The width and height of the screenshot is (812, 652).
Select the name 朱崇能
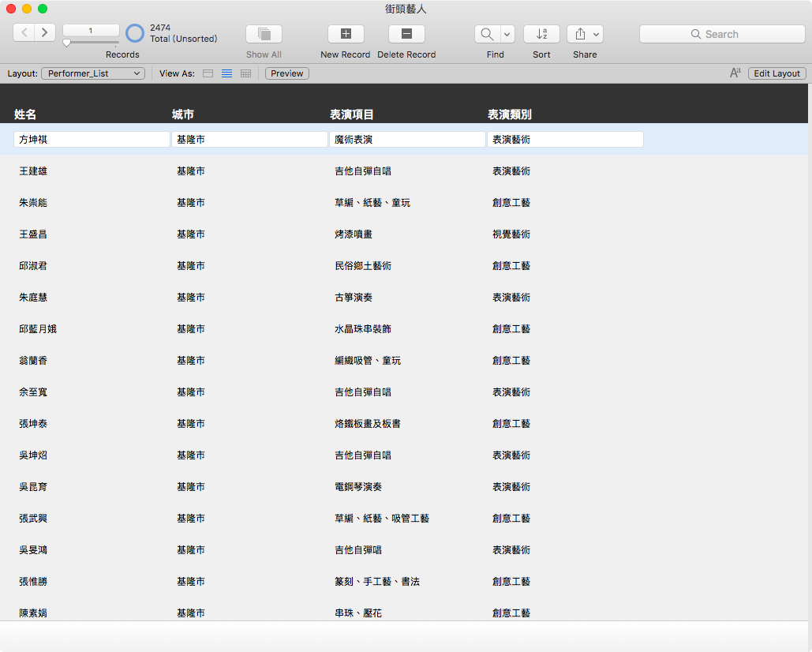33,203
